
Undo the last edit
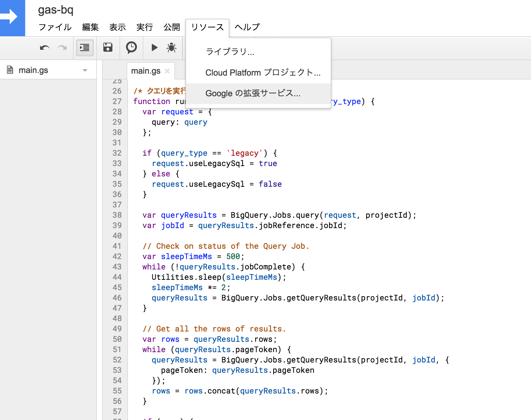[x=45, y=48]
